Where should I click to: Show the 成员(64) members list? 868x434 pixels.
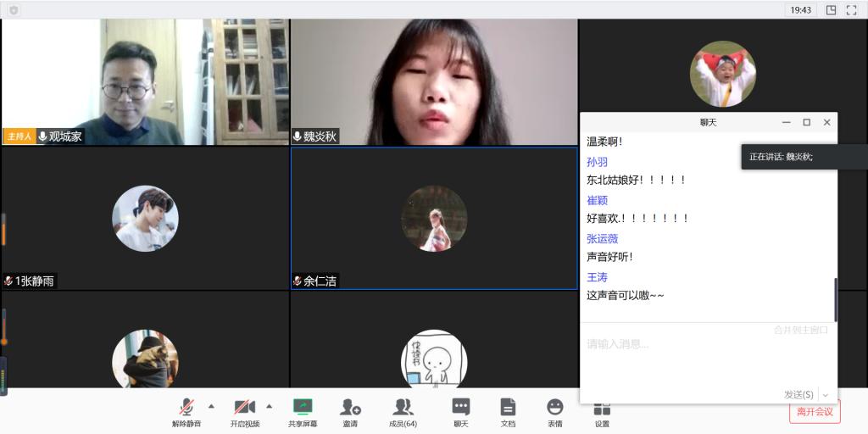403,412
